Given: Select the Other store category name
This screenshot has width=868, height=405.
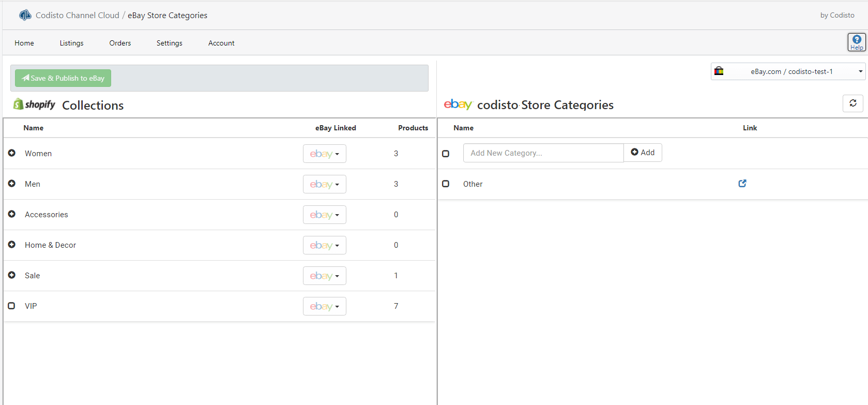Looking at the screenshot, I should coord(473,184).
